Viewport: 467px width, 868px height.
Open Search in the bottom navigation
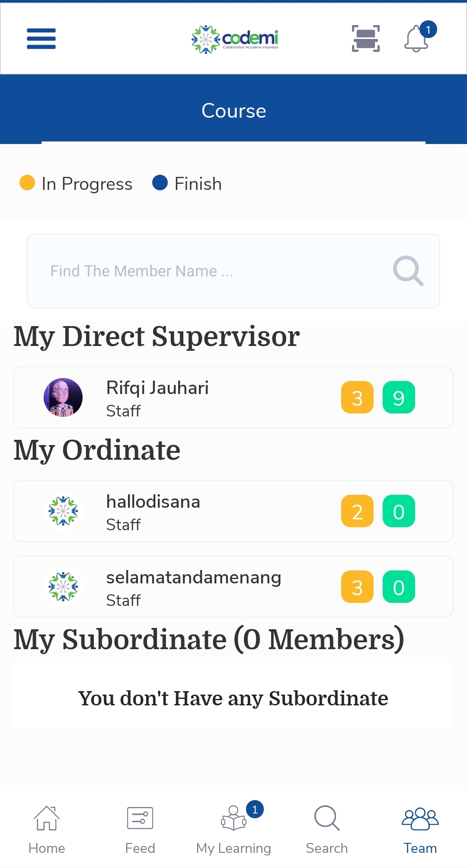(327, 830)
